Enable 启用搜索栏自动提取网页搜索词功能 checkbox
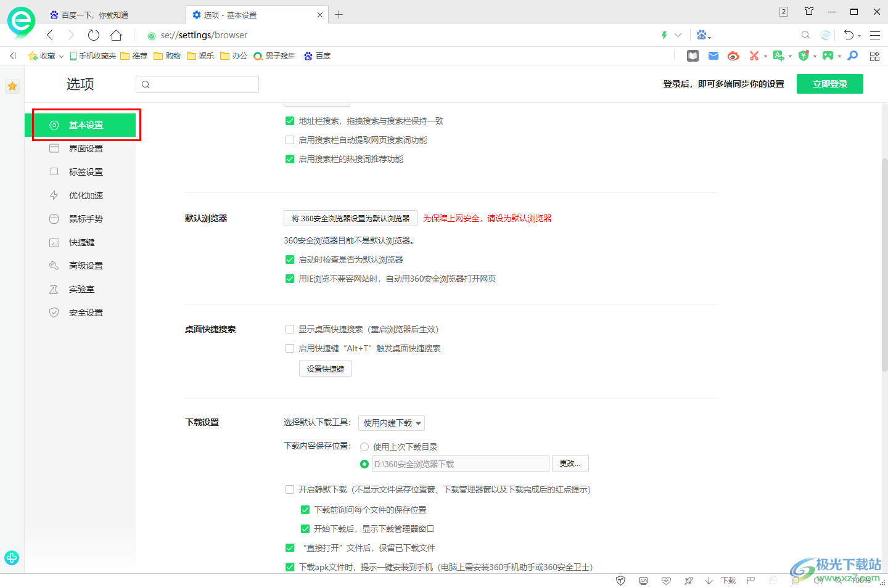 (x=290, y=140)
